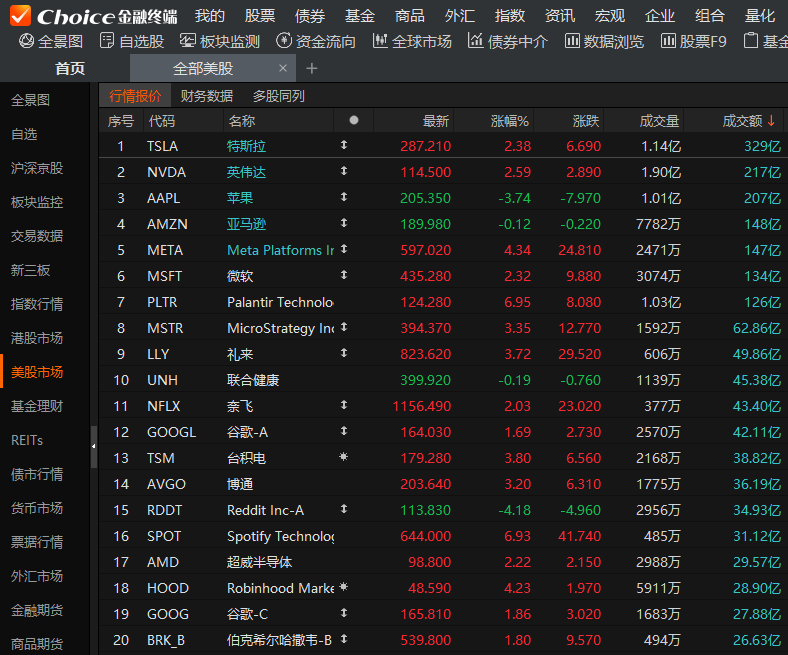Sort by 最新 column header
Viewport: 788px width, 655px height.
click(x=435, y=121)
